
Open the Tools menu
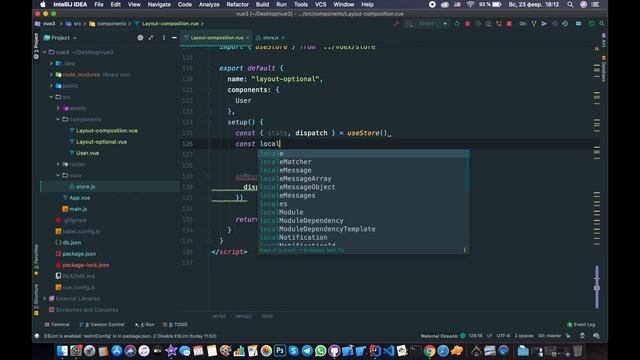tap(301, 4)
